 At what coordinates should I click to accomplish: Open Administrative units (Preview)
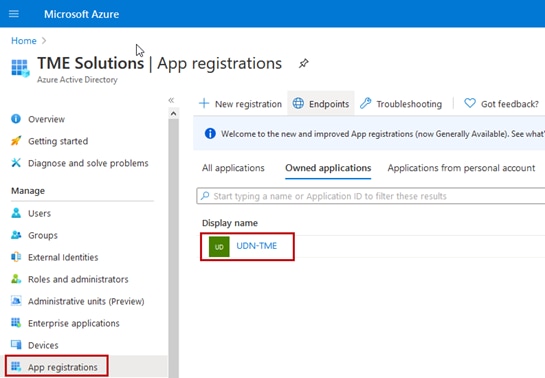tap(86, 301)
